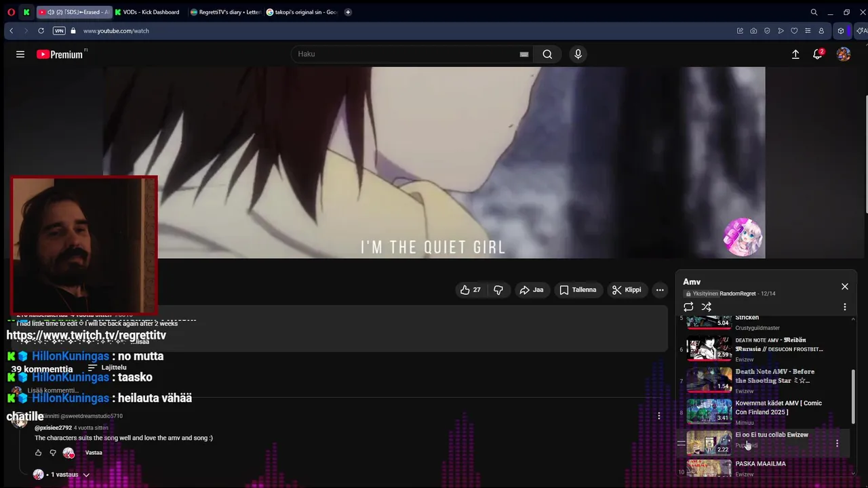Toggle the Opera VPN badge
Screen dimensions: 868x488
click(x=59, y=30)
